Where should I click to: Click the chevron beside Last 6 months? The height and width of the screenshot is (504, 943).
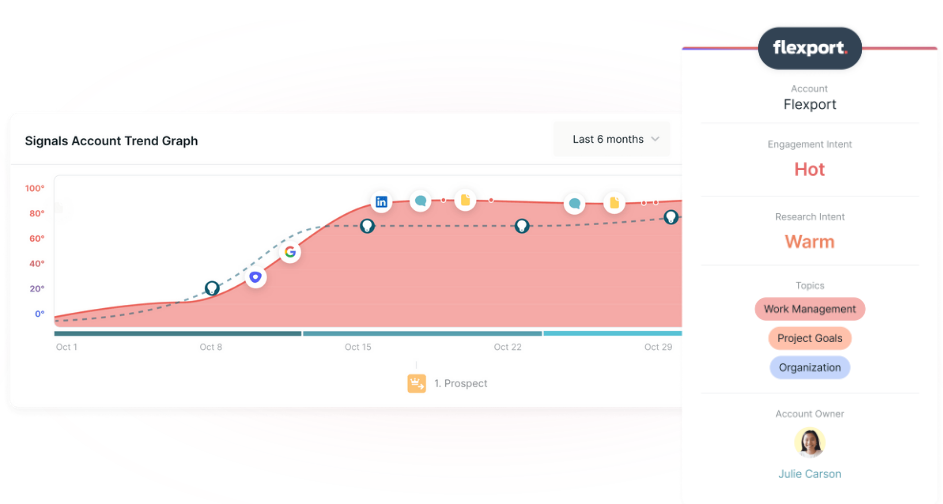tap(656, 140)
